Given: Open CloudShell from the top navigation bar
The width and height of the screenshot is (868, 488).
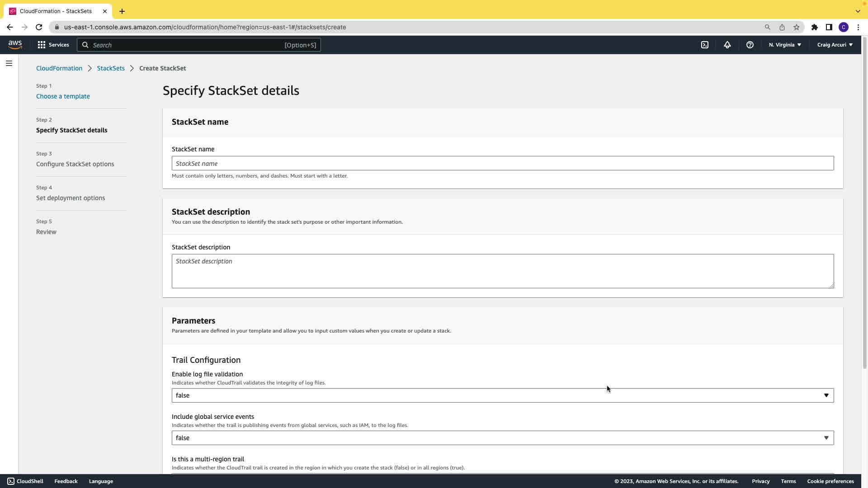Looking at the screenshot, I should 705,45.
